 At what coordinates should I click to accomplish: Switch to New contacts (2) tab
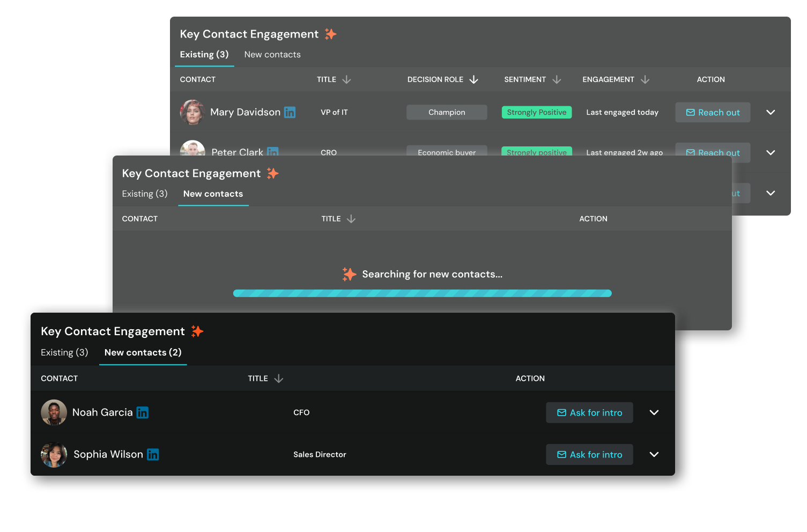tap(143, 352)
